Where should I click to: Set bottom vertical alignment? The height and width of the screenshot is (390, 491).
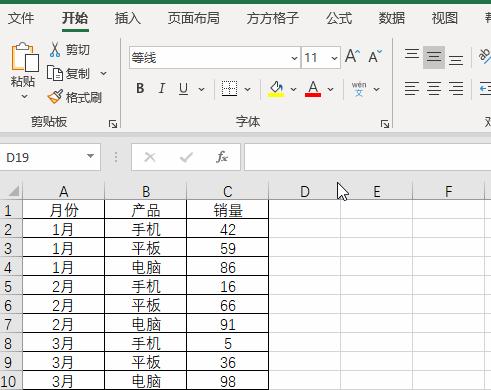pyautogui.click(x=456, y=60)
